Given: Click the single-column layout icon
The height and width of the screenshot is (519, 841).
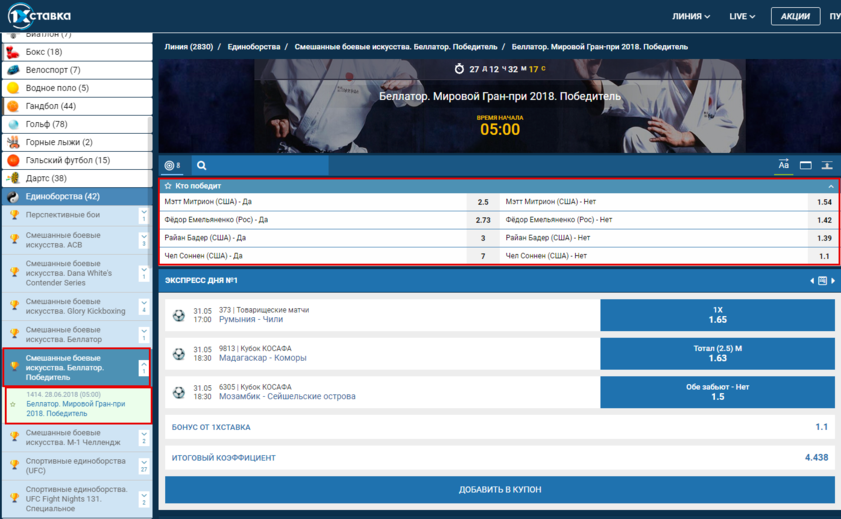Looking at the screenshot, I should [806, 165].
